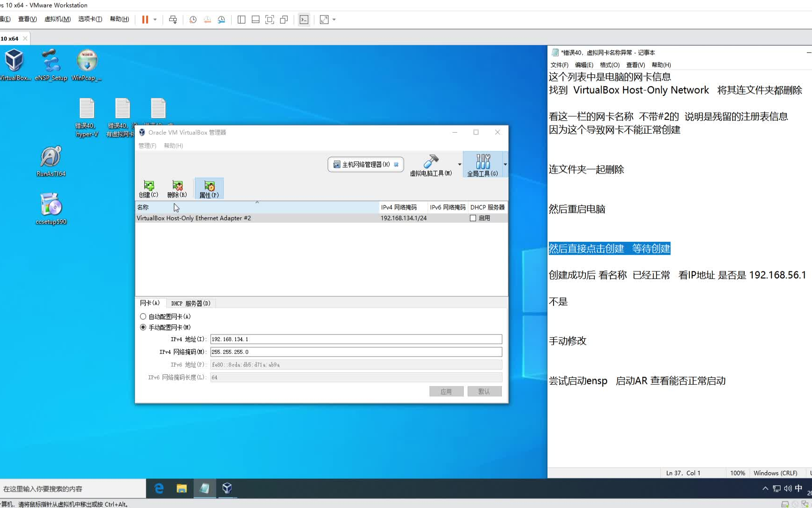Close the host network manager pin icon
Image resolution: width=812 pixels, height=508 pixels.
pos(396,165)
